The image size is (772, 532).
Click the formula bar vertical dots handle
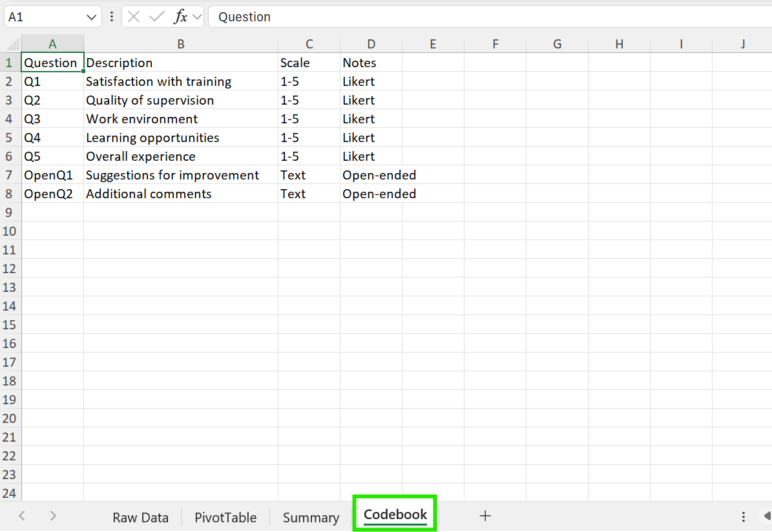point(112,17)
